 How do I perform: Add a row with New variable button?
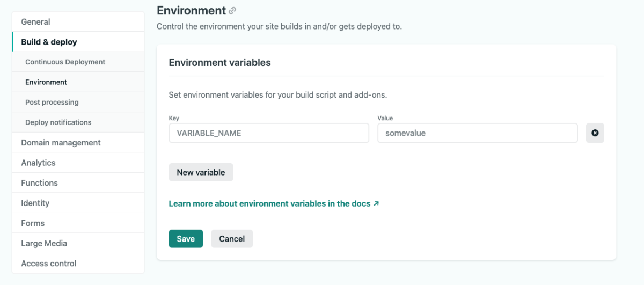tap(201, 172)
